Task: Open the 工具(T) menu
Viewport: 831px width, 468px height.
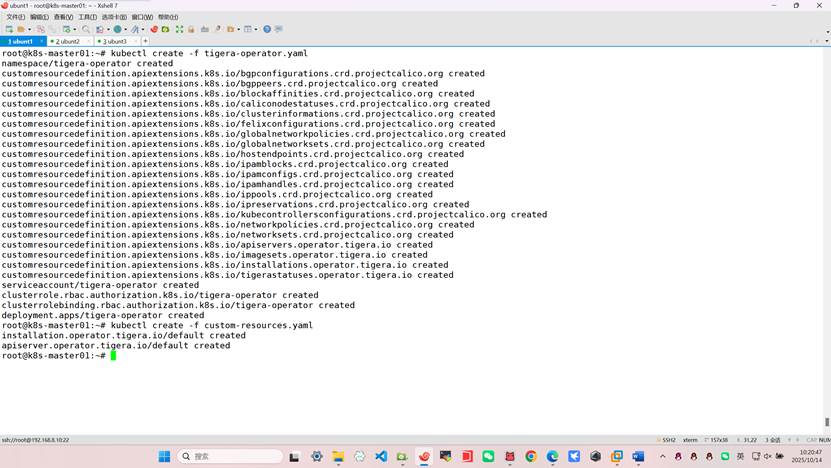Action: (87, 17)
